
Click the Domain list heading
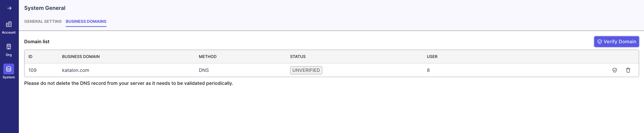[37, 42]
